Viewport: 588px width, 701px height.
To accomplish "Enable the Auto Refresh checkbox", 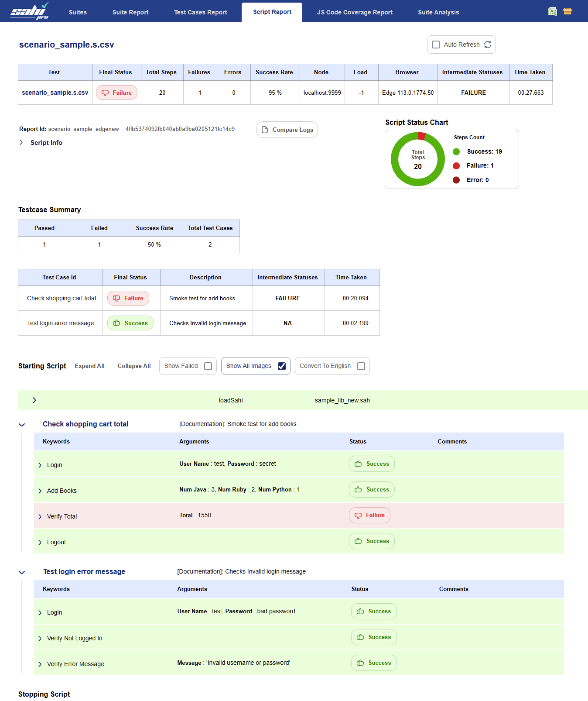I will coord(435,45).
